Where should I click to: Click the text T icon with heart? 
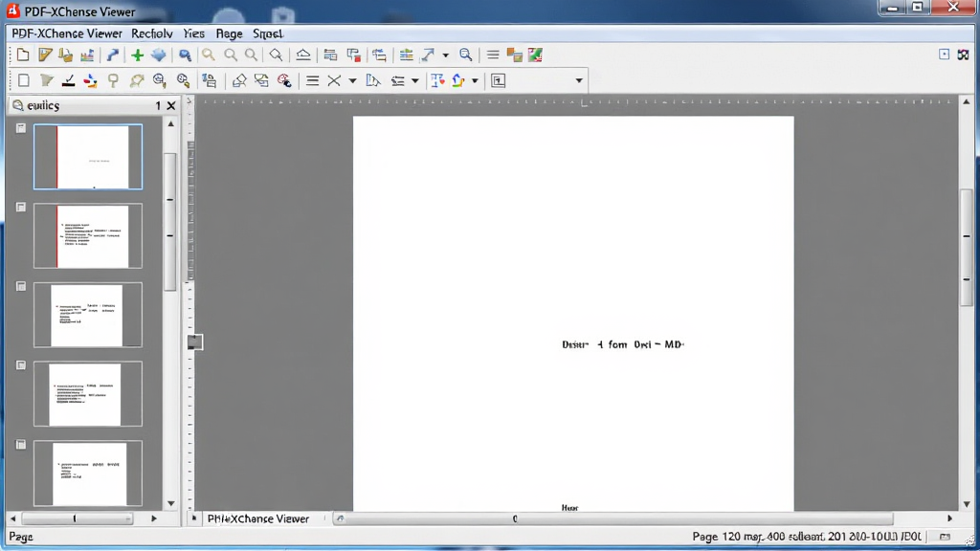(437, 80)
